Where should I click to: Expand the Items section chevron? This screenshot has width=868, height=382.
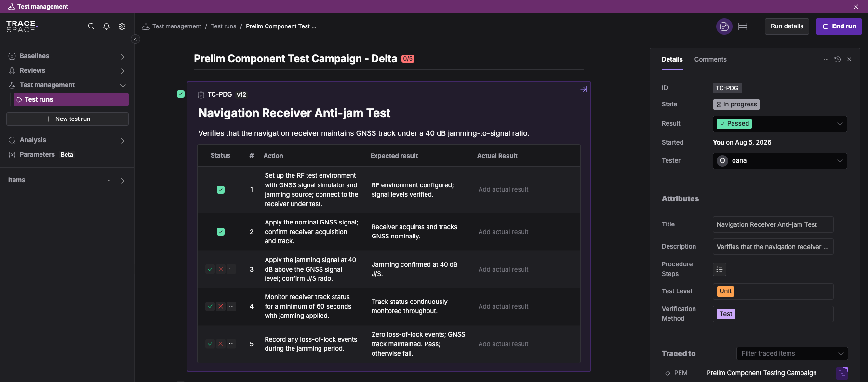pos(123,181)
